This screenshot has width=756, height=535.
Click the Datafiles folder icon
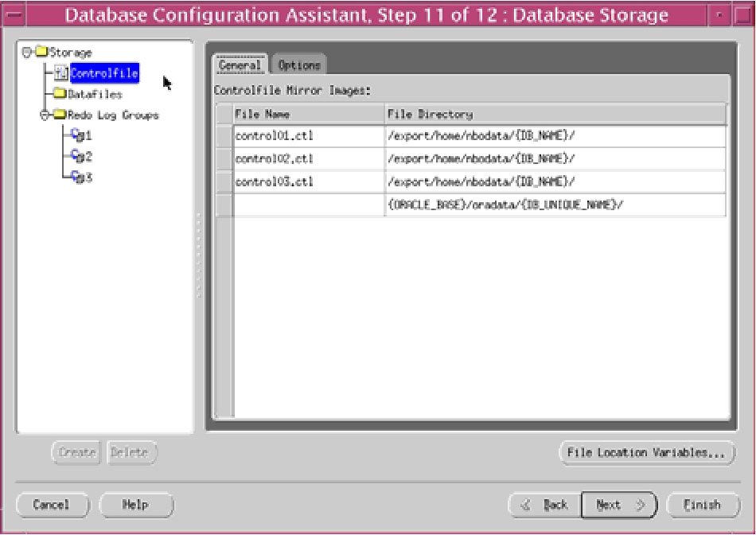(60, 92)
